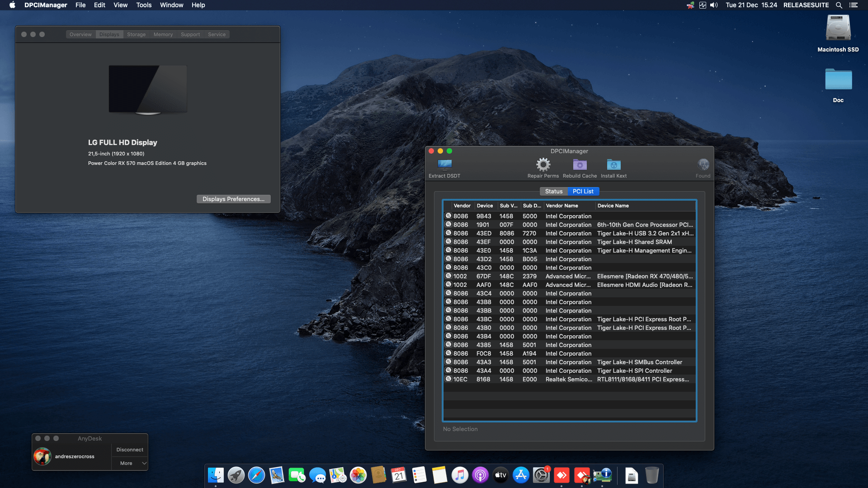This screenshot has width=868, height=488.
Task: Click the display thumbnail image in About window
Action: 148,89
